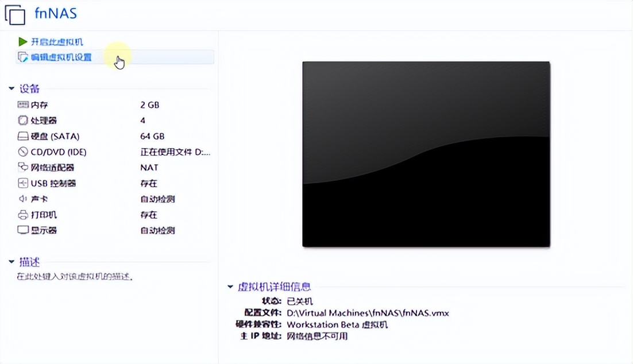Click the processor count value 4
The image size is (633, 364).
143,121
